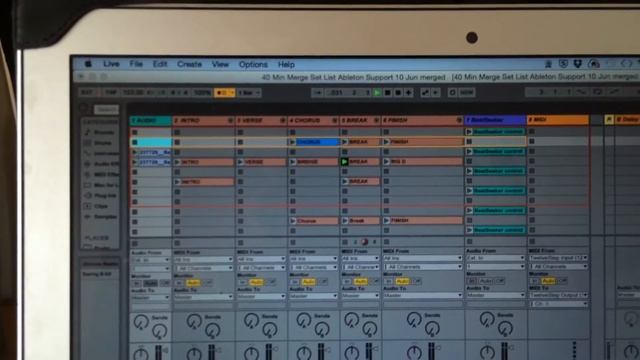Set 1 Audio track monitor to Off
Viewport: 640px width, 360px height.
(164, 283)
